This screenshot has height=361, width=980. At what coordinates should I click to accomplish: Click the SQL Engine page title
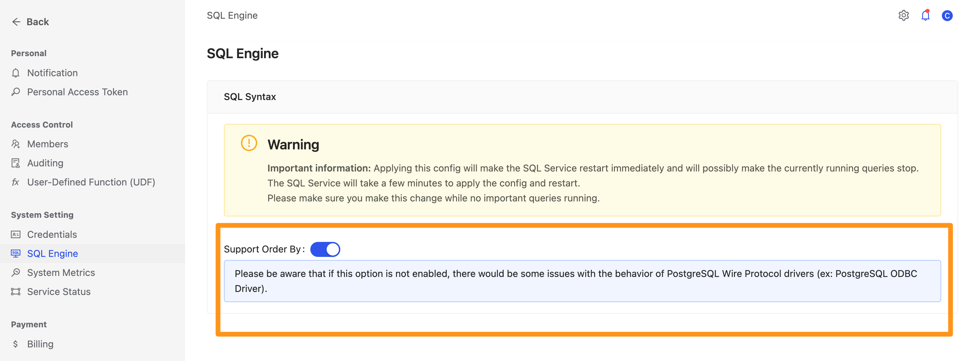[242, 54]
